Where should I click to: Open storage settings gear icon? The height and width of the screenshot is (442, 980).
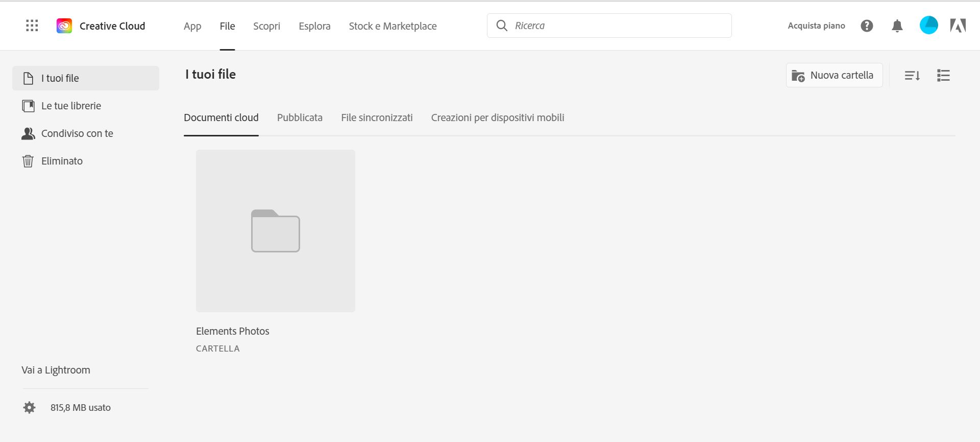click(x=30, y=407)
